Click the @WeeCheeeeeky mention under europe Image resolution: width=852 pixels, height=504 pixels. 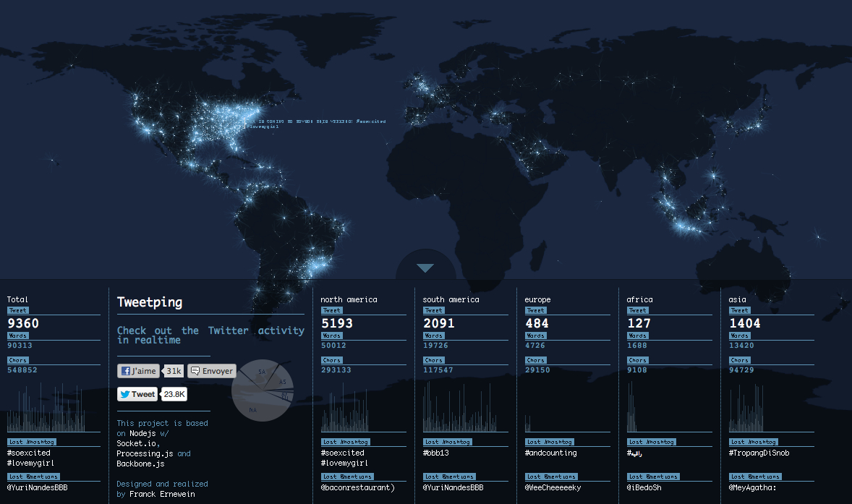coord(553,487)
